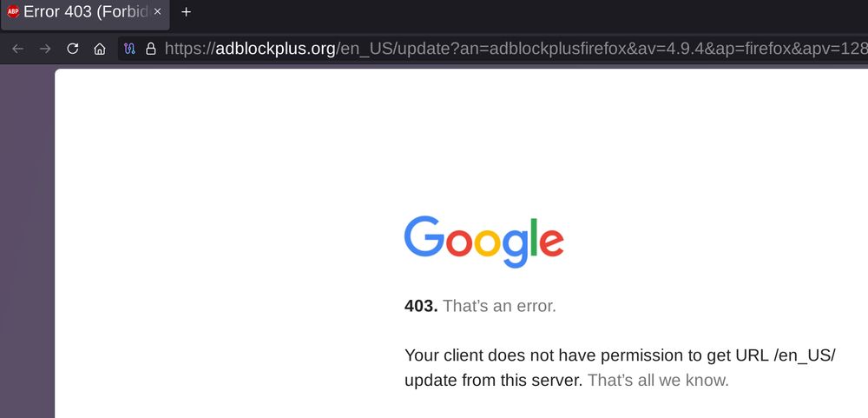Go back to the previous page
The height and width of the screenshot is (418, 868).
click(17, 49)
